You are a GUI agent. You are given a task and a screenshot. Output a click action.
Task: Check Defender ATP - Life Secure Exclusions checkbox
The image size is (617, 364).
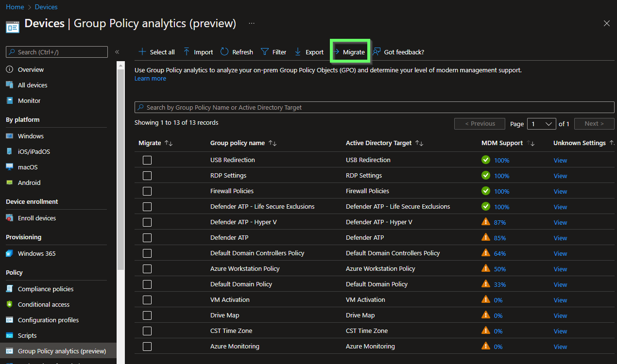pos(147,207)
